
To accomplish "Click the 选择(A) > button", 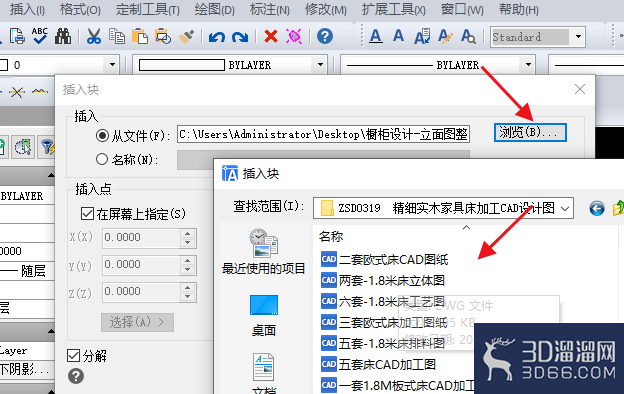I will pyautogui.click(x=137, y=322).
